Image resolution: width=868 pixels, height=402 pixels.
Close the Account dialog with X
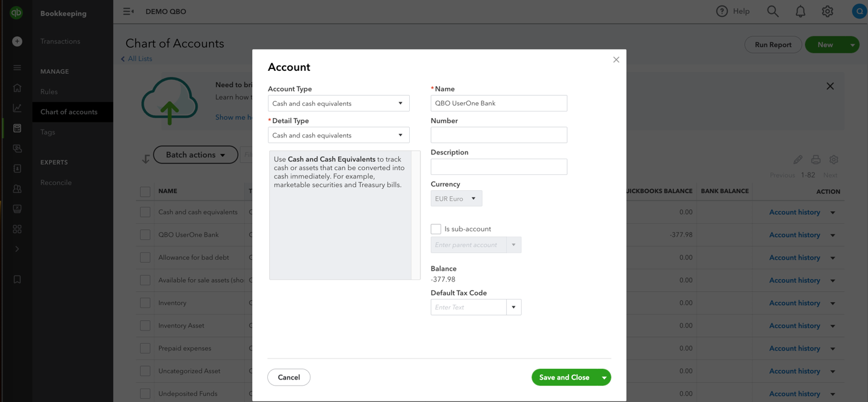tap(616, 59)
